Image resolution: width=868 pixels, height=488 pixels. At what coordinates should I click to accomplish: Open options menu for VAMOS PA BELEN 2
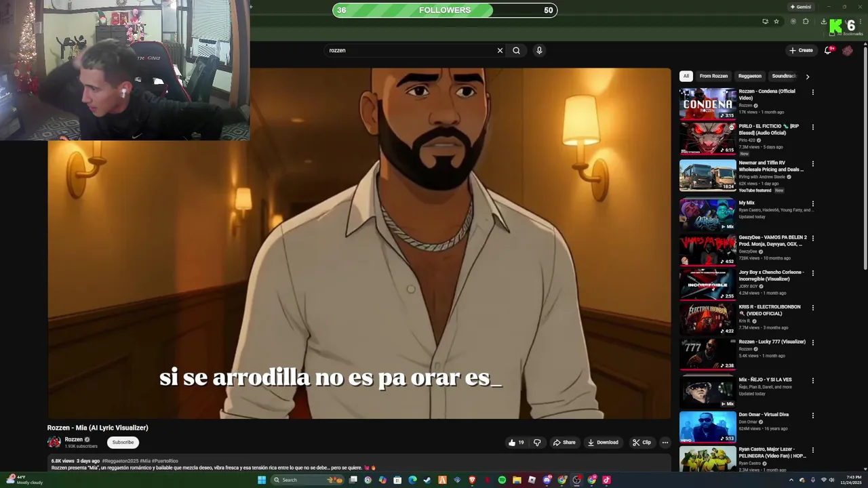(x=812, y=239)
